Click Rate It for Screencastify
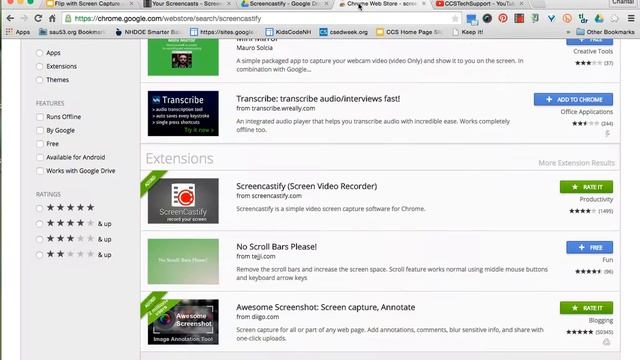Viewport: 640px width, 360px height. 586,187
